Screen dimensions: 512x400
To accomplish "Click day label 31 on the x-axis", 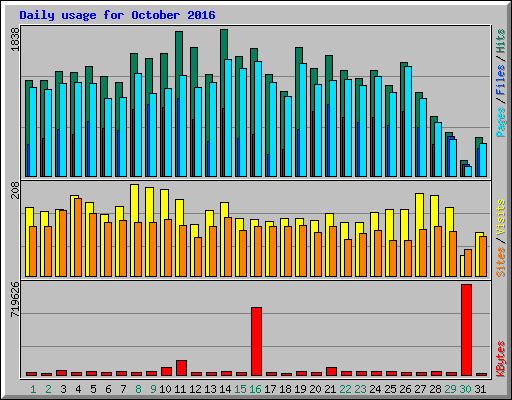I will 480,389.
